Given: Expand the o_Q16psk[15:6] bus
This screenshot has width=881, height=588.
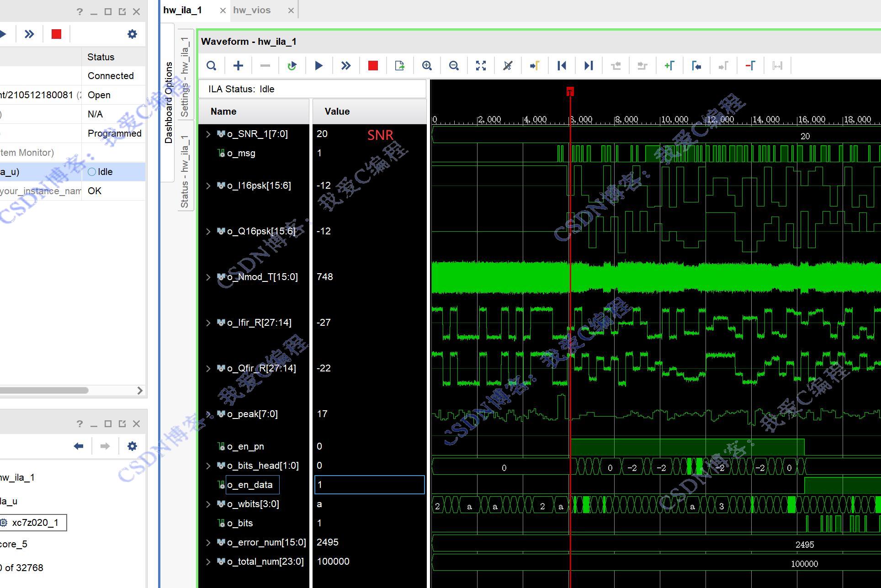Looking at the screenshot, I should click(x=208, y=231).
